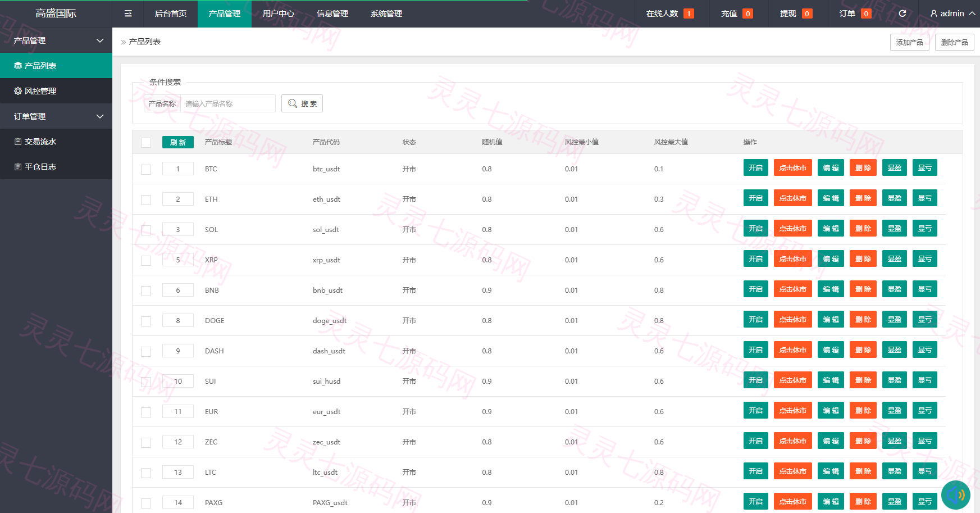
Task: Click the round sound icon at bottom right
Action: point(956,495)
